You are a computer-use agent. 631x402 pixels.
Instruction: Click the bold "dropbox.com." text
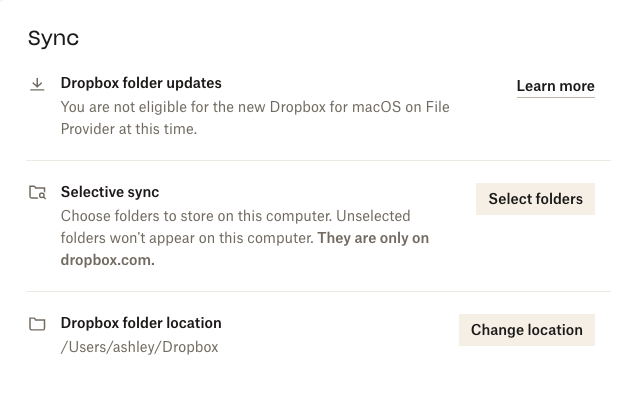tap(108, 260)
